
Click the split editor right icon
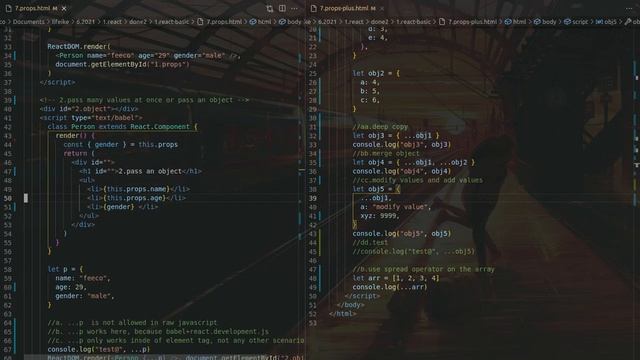[x=282, y=8]
